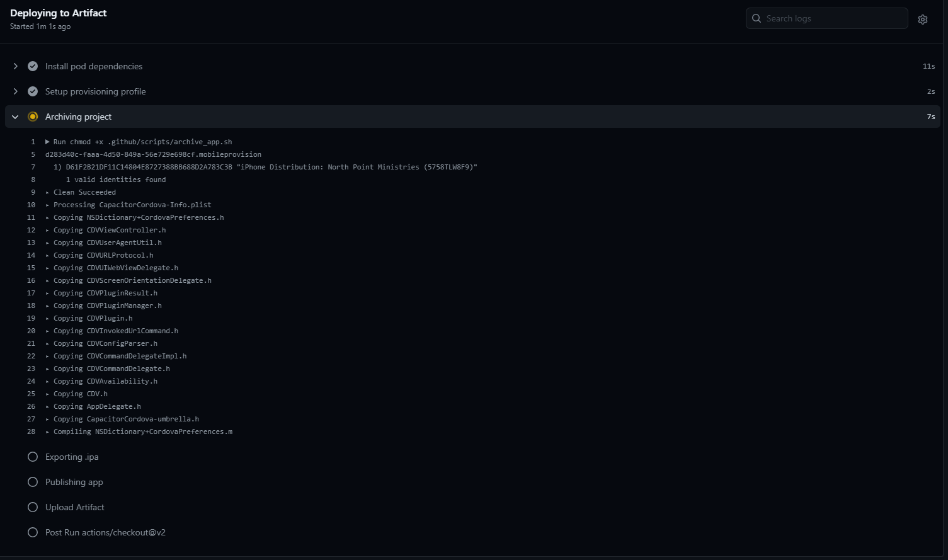The width and height of the screenshot is (948, 560).
Task: Click line number 9 for Clean Succeeded
Action: pos(33,192)
